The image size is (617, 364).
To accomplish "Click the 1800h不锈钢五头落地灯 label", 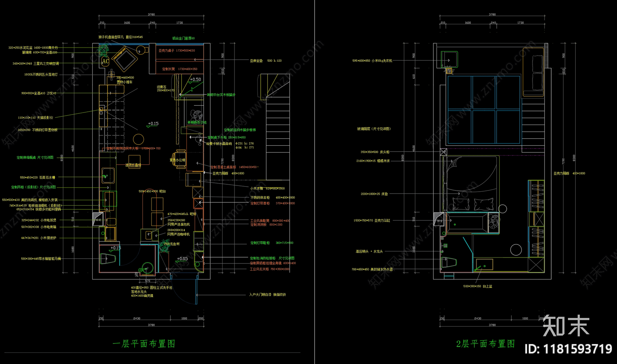I will [x=41, y=75].
